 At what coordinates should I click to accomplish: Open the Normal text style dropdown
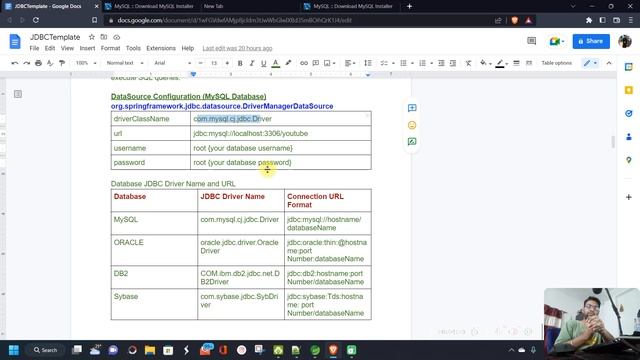coord(125,63)
